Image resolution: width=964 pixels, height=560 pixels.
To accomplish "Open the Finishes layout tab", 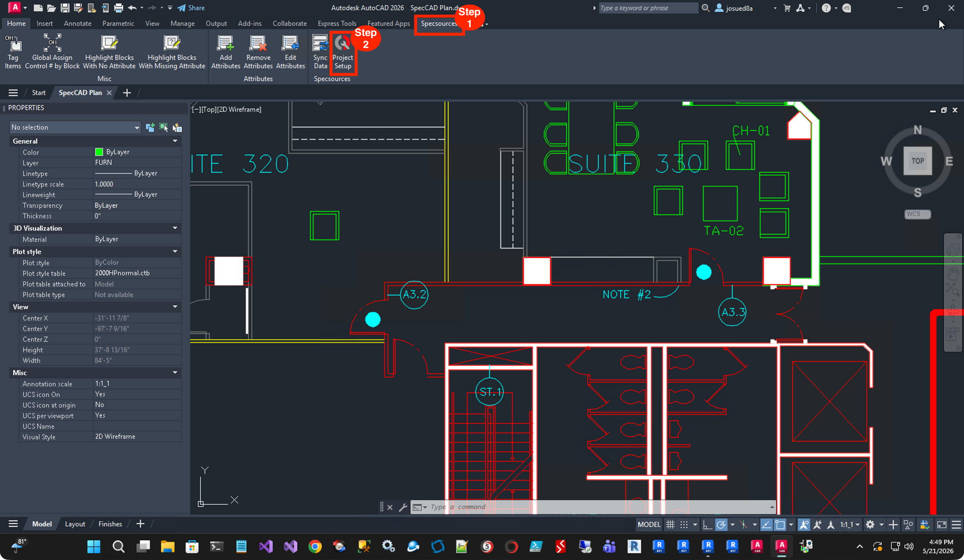I will click(110, 524).
